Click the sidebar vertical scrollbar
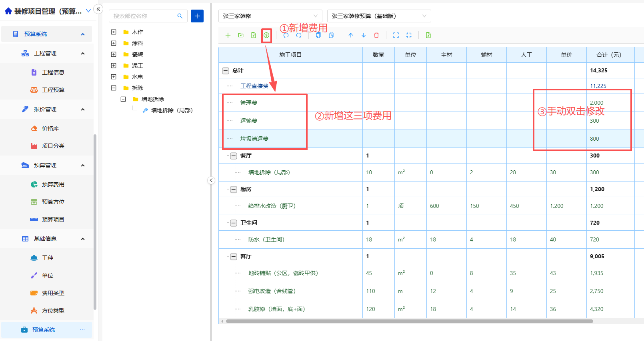 coord(95,222)
